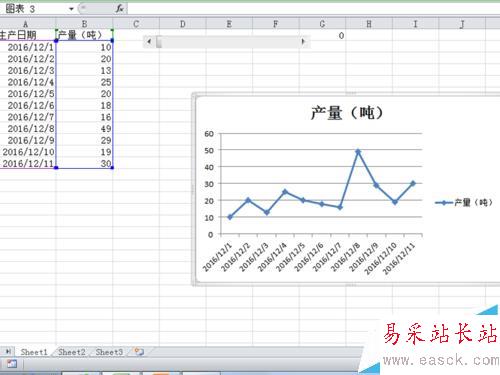Select value cell 30 in column B

[84, 163]
